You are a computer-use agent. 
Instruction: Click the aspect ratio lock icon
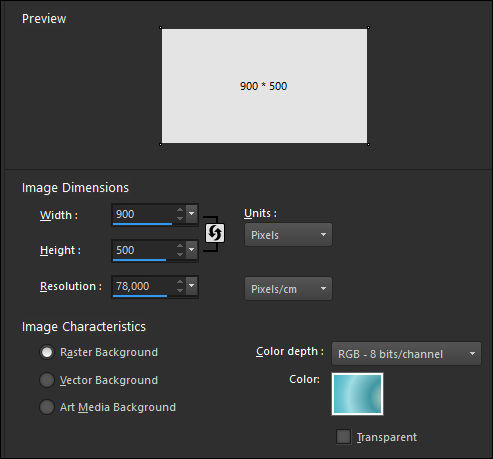(x=215, y=233)
